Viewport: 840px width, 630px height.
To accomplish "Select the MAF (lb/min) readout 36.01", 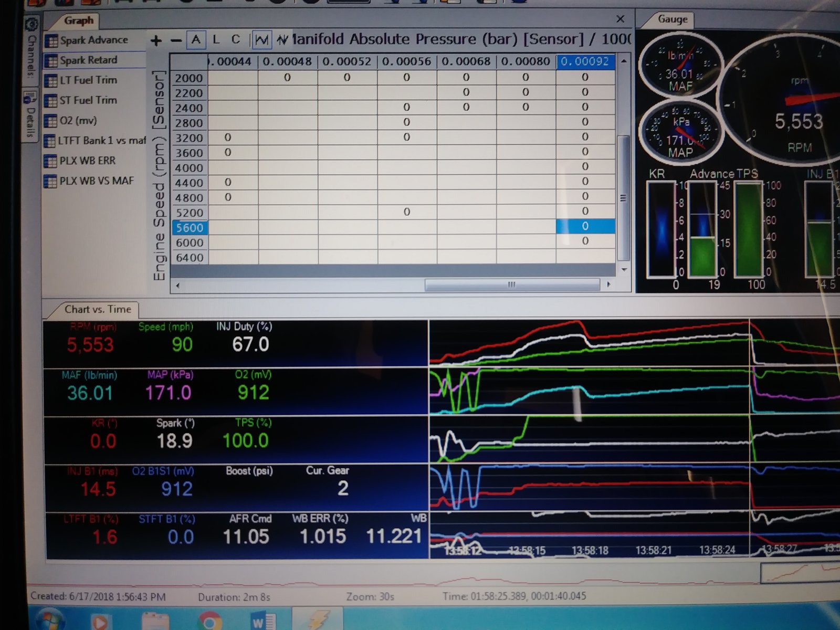I will [x=90, y=387].
